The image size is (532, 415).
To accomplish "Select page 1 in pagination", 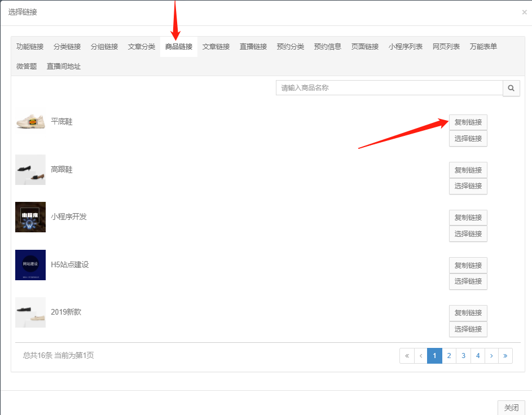I will tap(434, 356).
